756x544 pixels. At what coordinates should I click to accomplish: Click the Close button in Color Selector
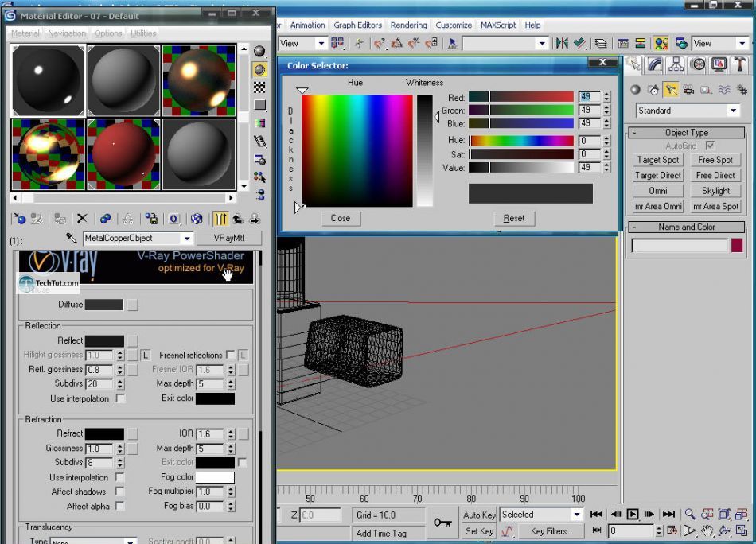pos(341,218)
